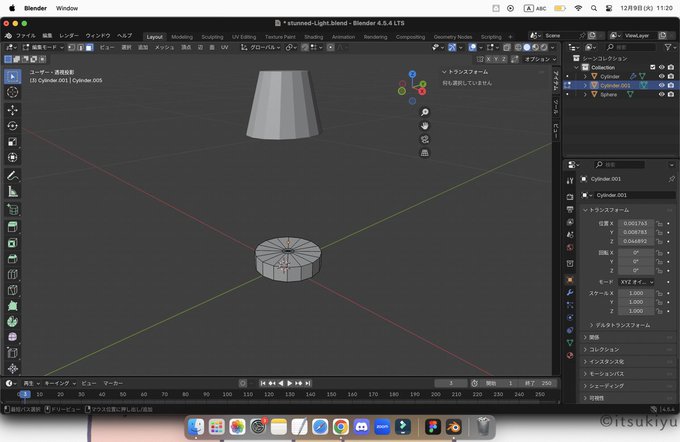Viewport: 680px width, 442px height.
Task: Select the Cursor tool
Action: pos(13,92)
